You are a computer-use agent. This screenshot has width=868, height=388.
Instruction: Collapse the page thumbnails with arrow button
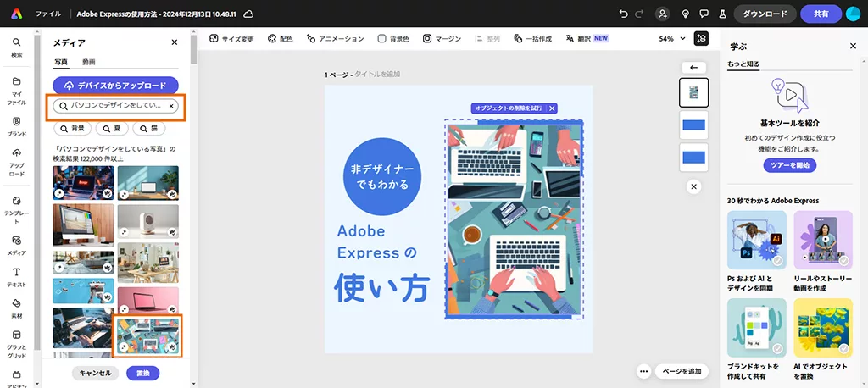point(693,68)
